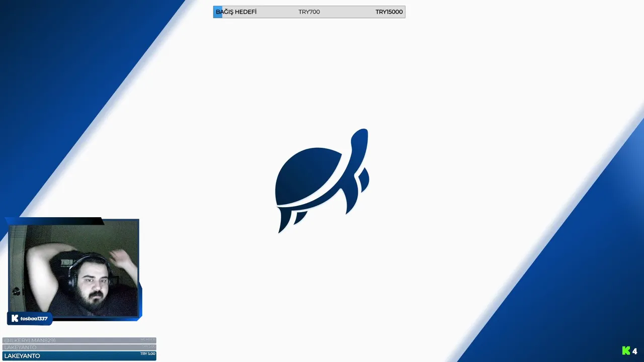
Task: Click the viewer count number 4
Action: click(x=635, y=351)
